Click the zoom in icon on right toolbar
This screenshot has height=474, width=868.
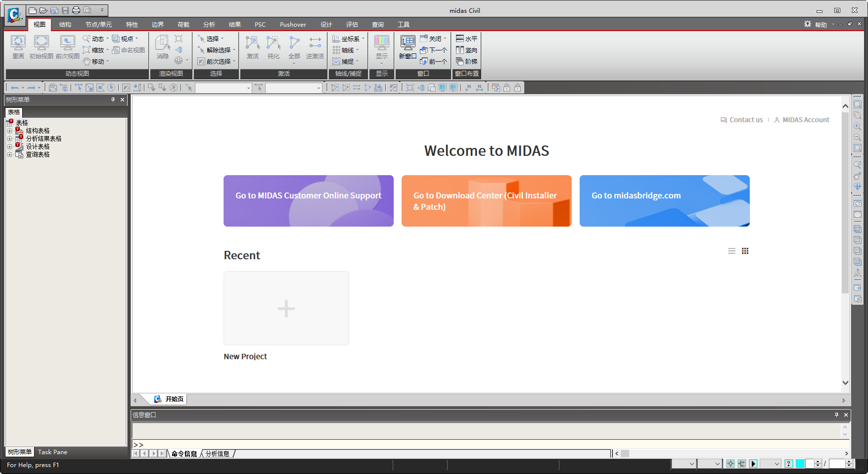click(858, 126)
